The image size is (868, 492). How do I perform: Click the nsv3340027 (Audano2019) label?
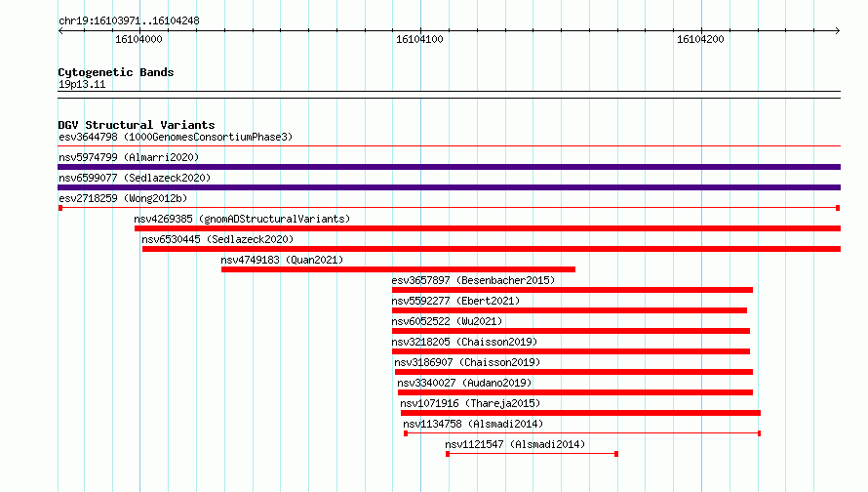tap(464, 383)
